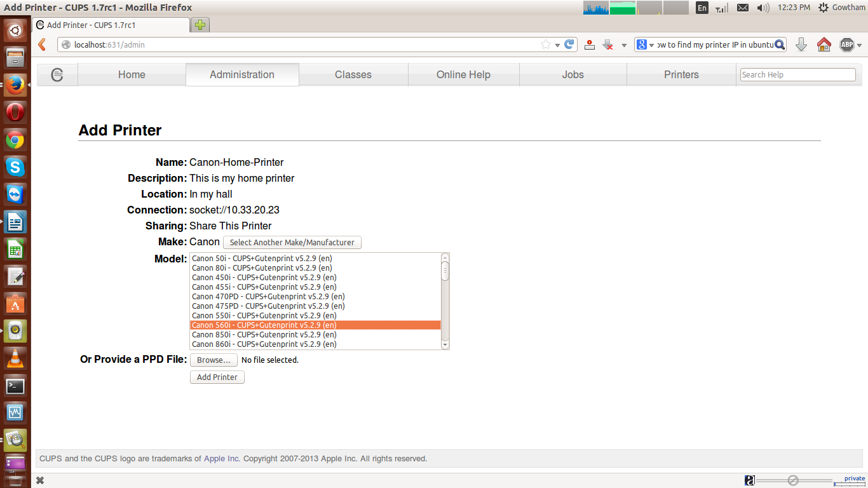Go to the Classes tab
868x488 pixels.
353,74
